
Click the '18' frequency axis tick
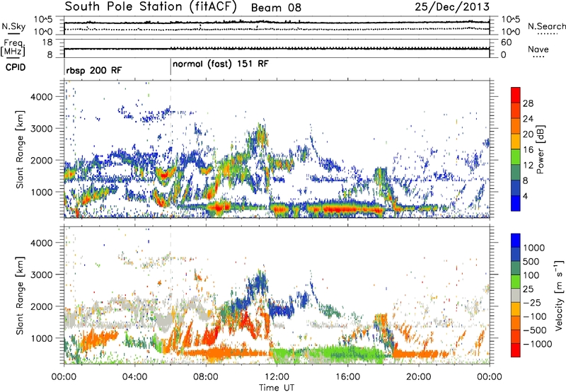tap(47, 42)
